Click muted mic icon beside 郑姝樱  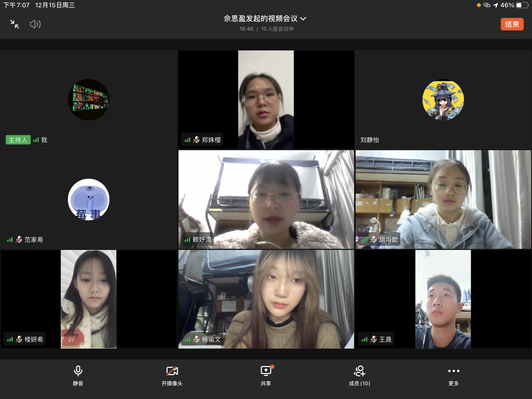[x=196, y=140]
